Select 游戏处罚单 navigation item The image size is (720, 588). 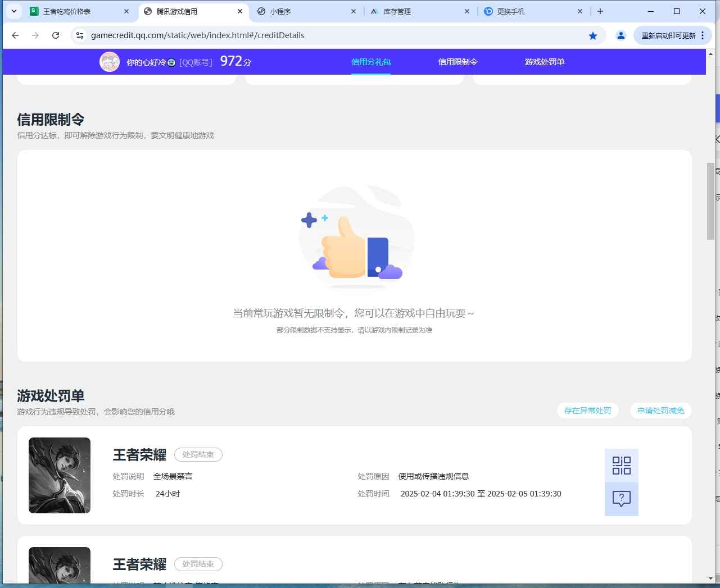[x=545, y=62]
